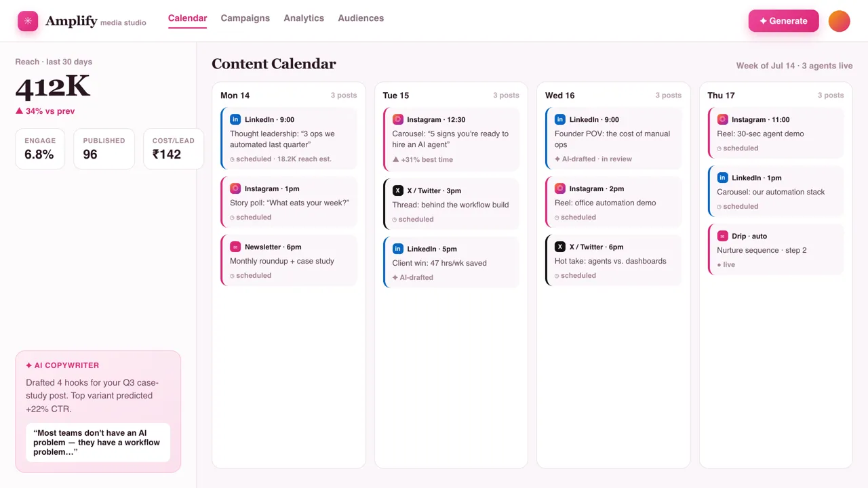The image size is (868, 488).
Task: Open the Published 96 stat card
Action: (x=104, y=148)
